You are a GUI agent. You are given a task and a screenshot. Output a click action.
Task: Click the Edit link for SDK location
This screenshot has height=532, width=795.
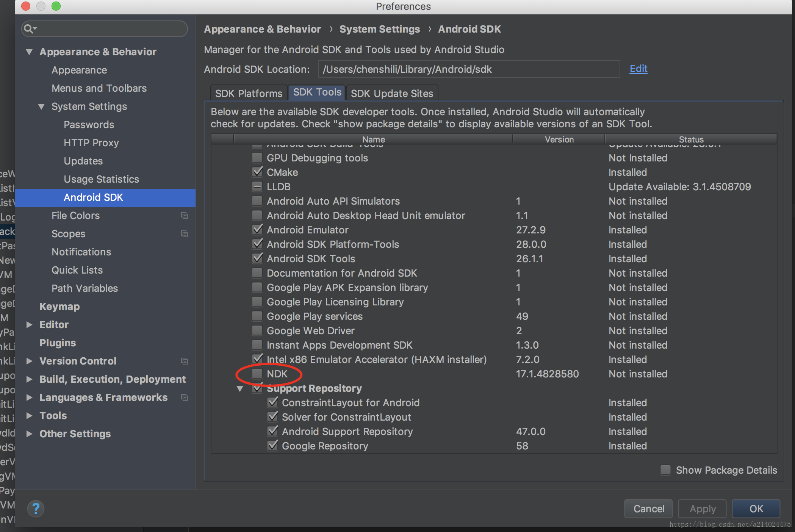click(639, 69)
